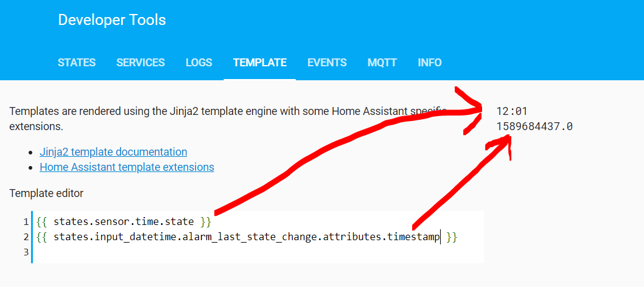Switch to the SERVICES tab
The height and width of the screenshot is (287, 644).
click(x=141, y=63)
